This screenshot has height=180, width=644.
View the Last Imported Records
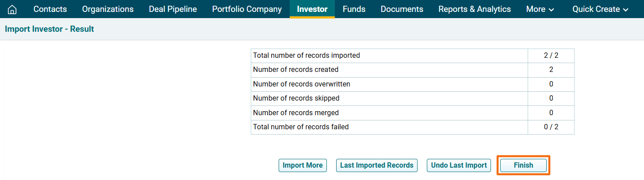376,165
